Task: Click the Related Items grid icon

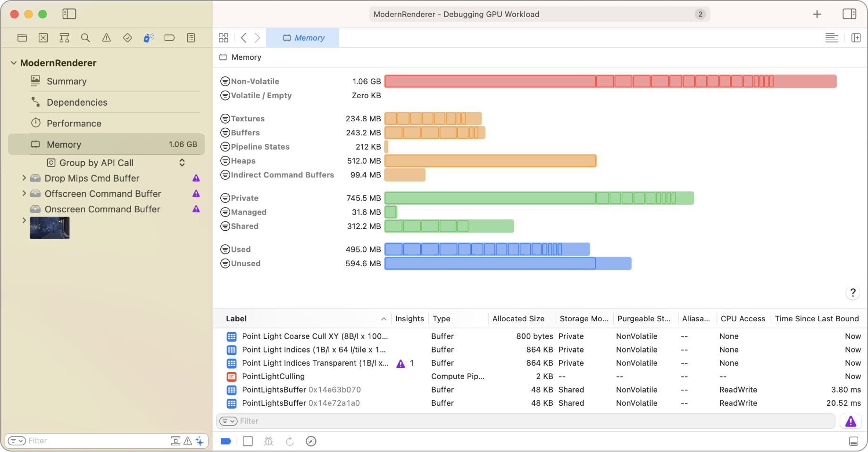Action: pos(224,38)
